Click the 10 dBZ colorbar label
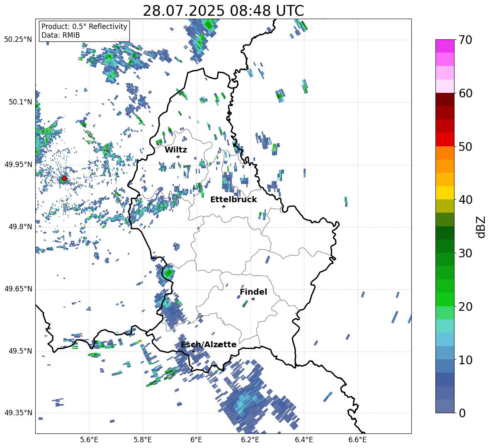The height and width of the screenshot is (448, 491). point(465,360)
